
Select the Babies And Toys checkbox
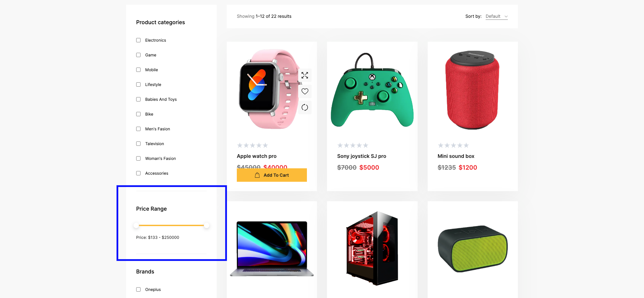tap(138, 99)
